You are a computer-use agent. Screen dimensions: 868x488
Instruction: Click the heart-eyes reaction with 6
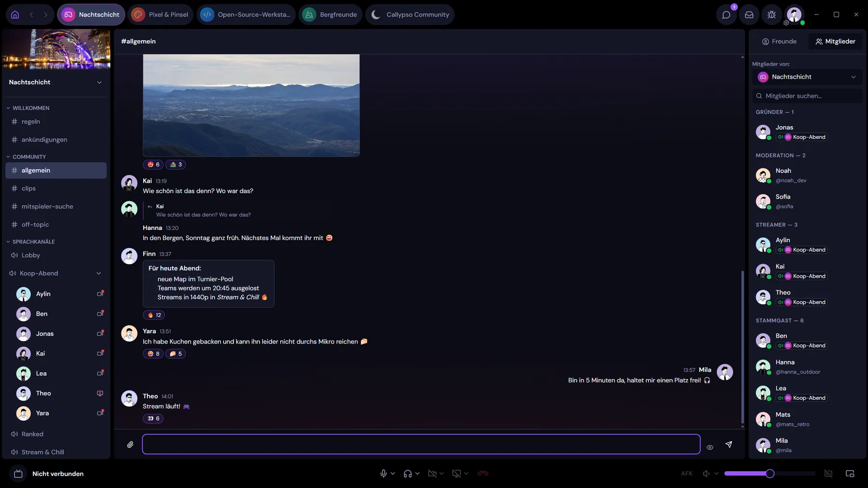pos(153,164)
